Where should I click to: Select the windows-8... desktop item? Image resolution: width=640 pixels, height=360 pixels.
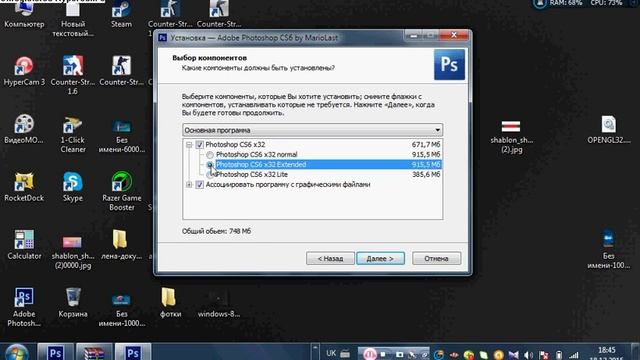click(x=219, y=304)
